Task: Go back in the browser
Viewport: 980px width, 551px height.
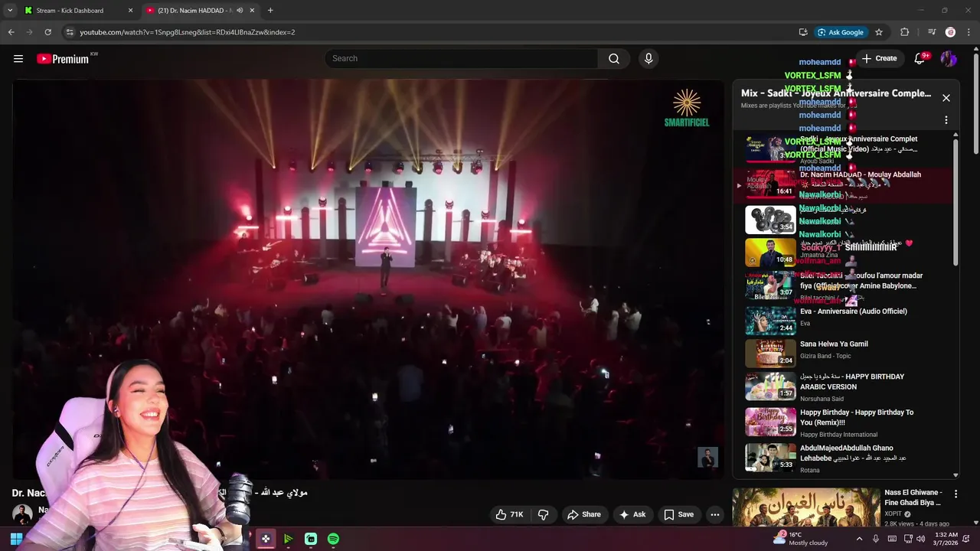Action: tap(11, 32)
